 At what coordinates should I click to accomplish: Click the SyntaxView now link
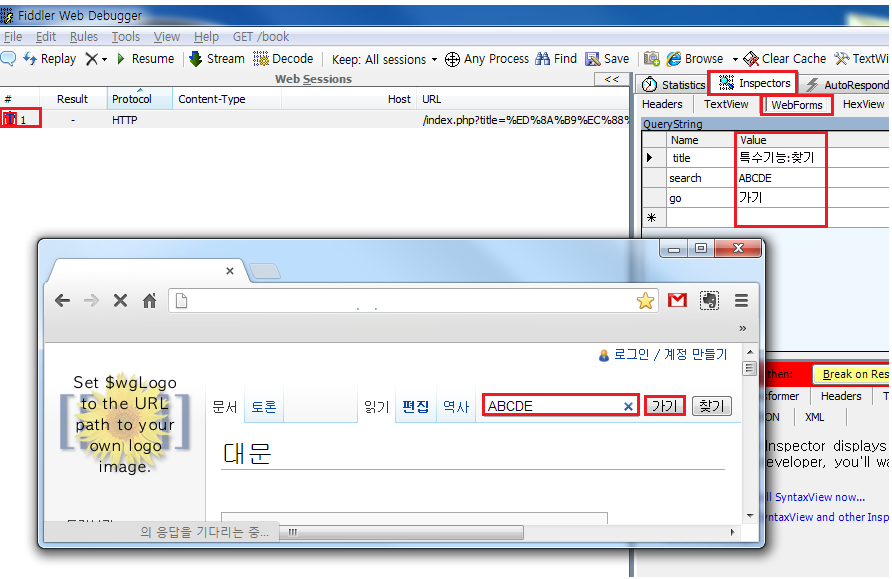tap(817, 497)
